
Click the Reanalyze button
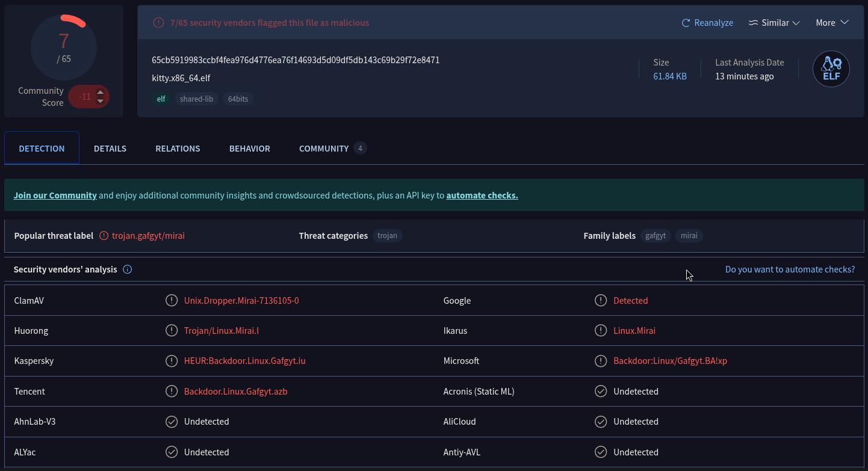point(707,23)
